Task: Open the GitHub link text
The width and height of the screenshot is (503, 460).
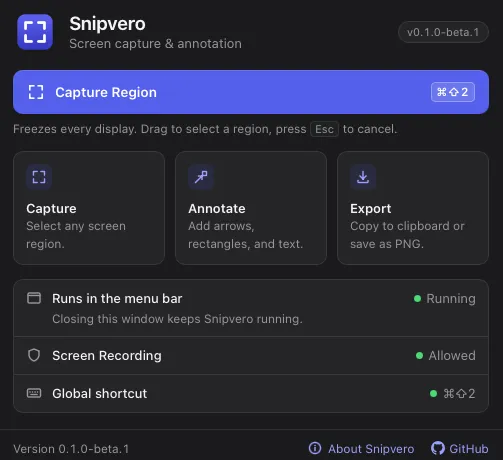Action: pos(469,449)
